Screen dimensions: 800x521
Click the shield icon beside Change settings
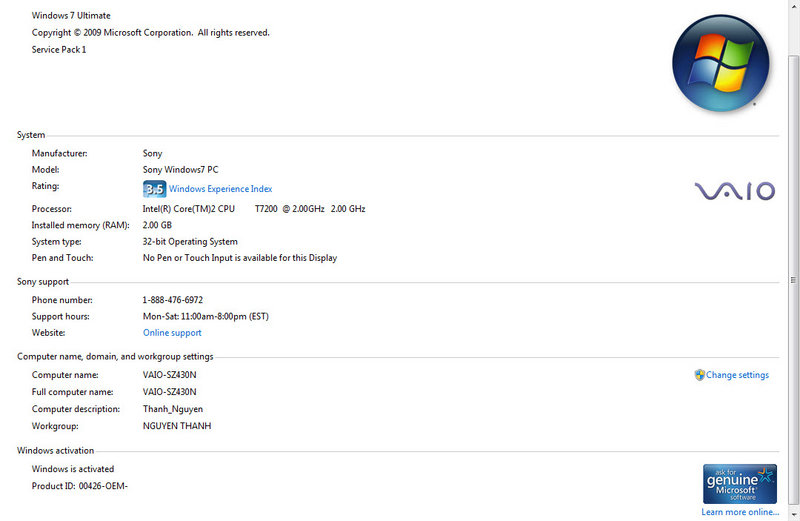(x=699, y=375)
